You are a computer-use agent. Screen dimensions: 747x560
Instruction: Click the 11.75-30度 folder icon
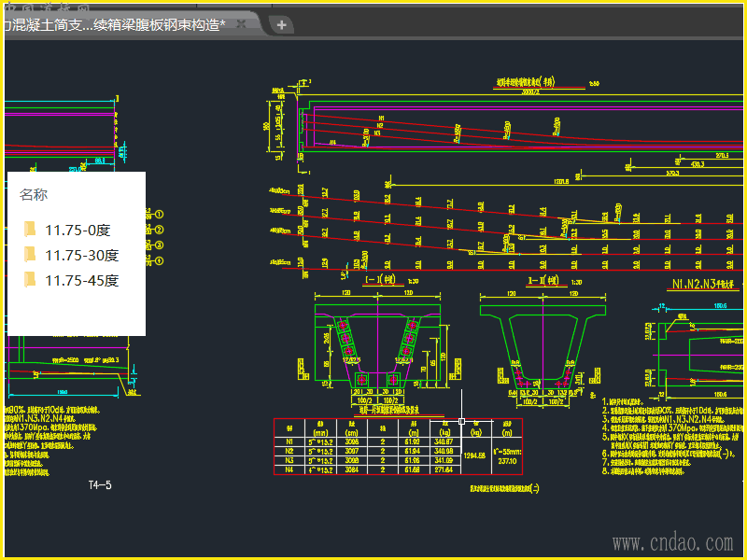click(x=30, y=255)
